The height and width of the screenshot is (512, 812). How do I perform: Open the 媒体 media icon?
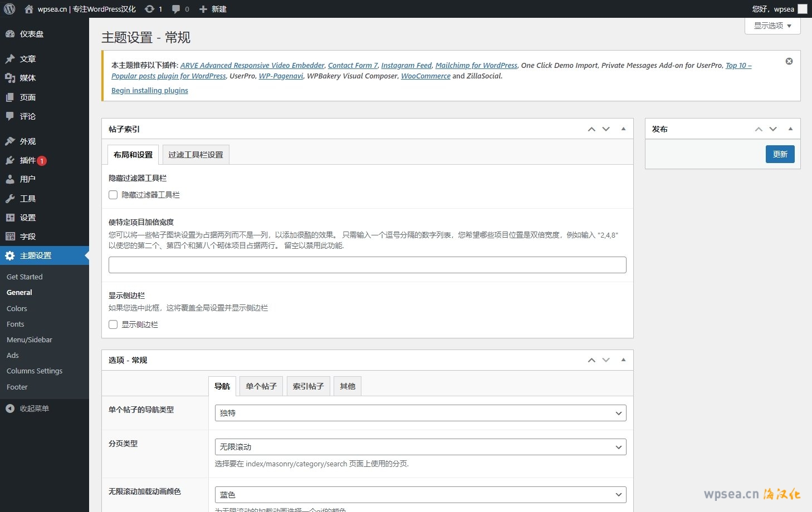point(10,78)
